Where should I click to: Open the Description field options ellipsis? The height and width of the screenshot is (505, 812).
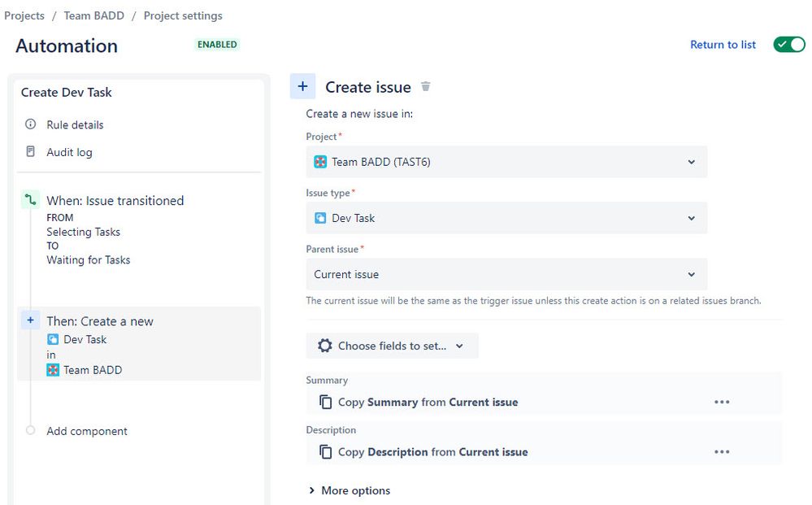pyautogui.click(x=722, y=451)
